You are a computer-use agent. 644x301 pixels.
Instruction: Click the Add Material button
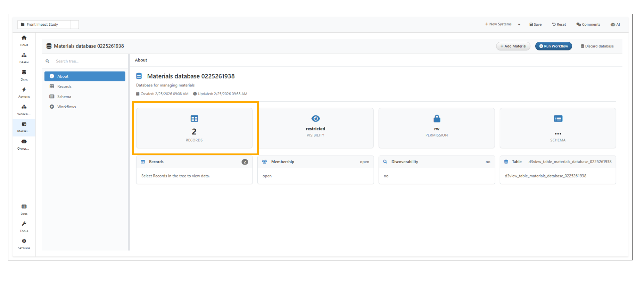pyautogui.click(x=513, y=46)
